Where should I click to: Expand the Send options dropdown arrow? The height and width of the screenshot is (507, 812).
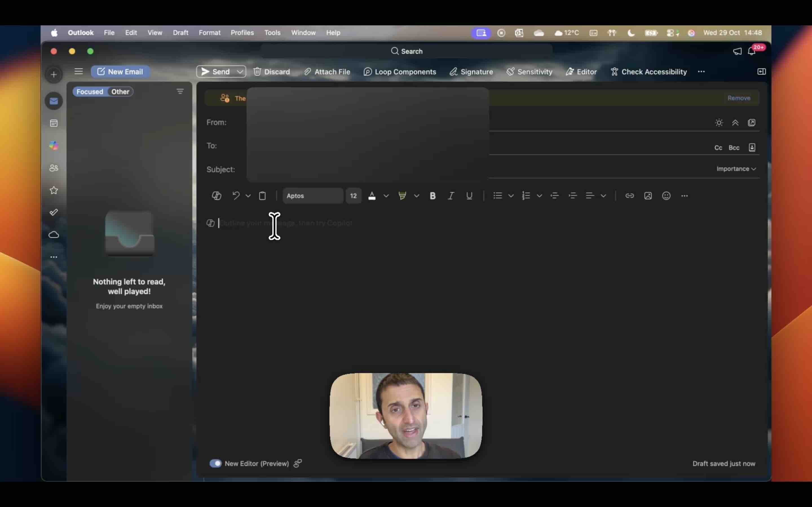pos(240,72)
